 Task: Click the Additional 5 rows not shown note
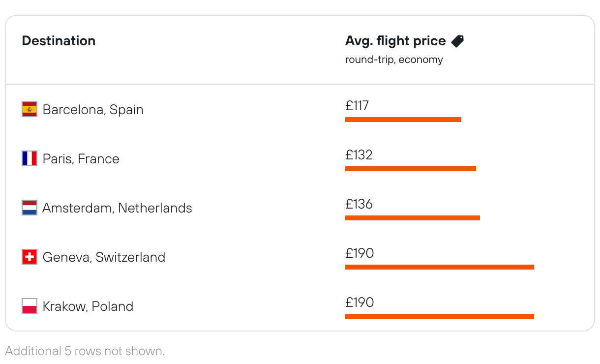tap(85, 351)
